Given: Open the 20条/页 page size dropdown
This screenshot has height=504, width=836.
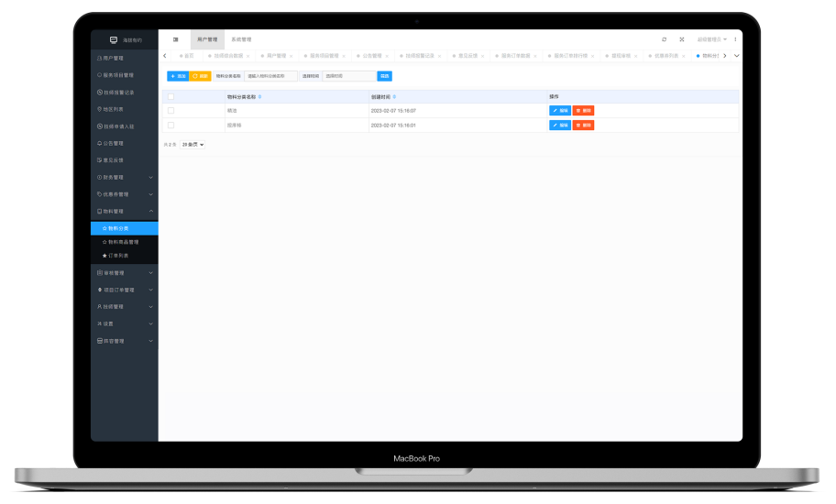Looking at the screenshot, I should (192, 145).
